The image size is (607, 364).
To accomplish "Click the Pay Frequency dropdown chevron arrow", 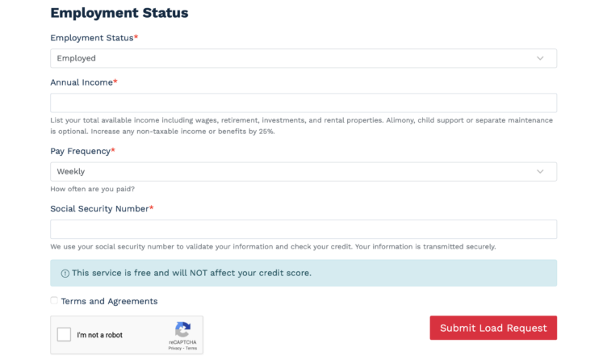I will (x=540, y=172).
